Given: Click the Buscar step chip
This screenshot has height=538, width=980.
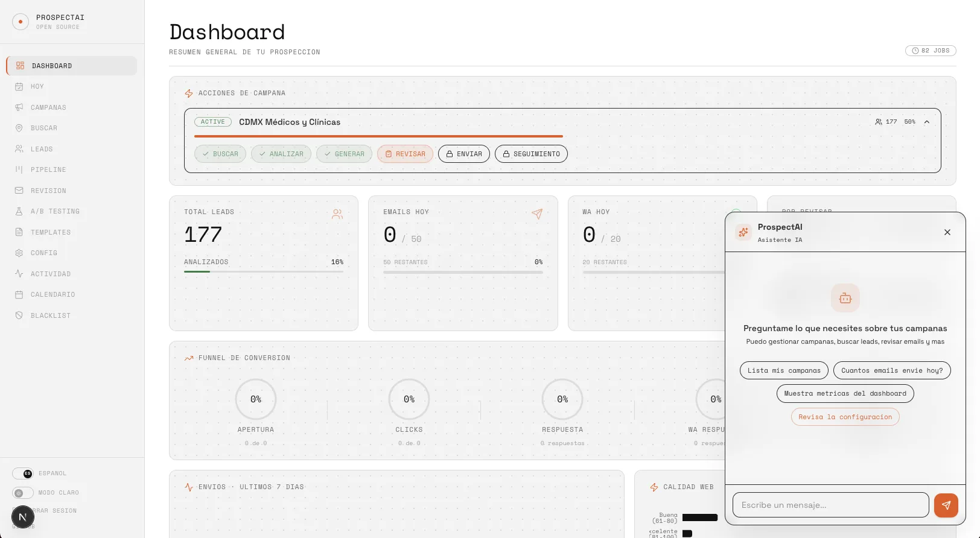Looking at the screenshot, I should click(220, 154).
